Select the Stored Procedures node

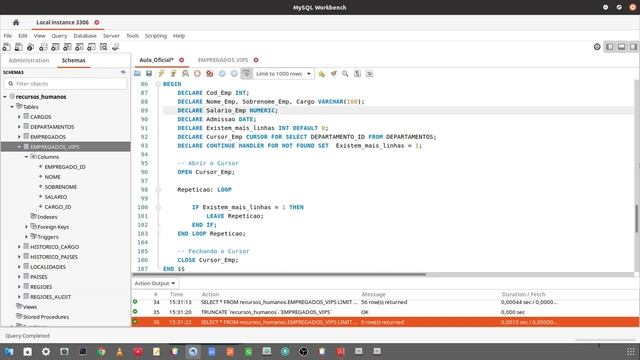point(46,317)
